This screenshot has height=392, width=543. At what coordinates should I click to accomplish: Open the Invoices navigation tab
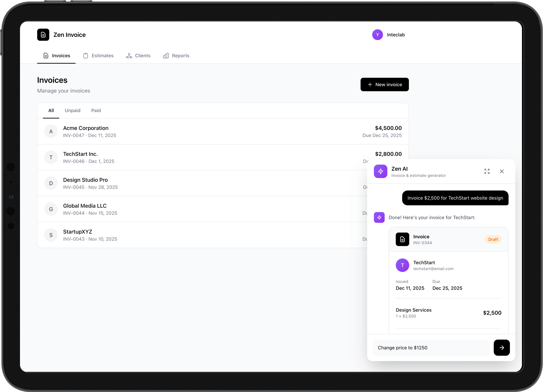point(57,56)
